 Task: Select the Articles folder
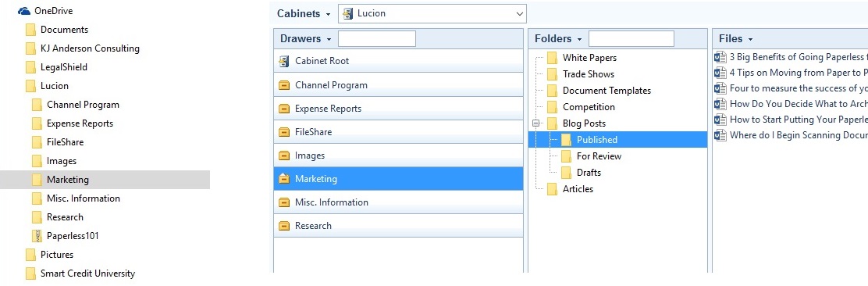click(578, 189)
